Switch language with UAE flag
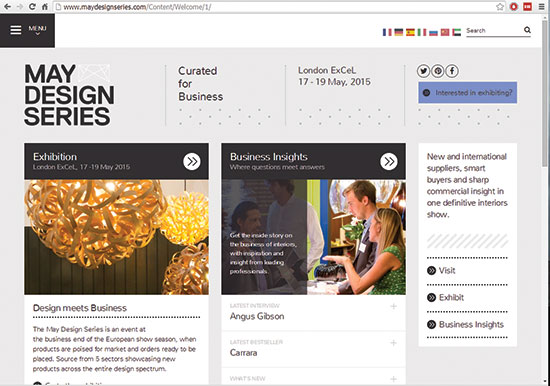The width and height of the screenshot is (550, 386). [x=456, y=32]
